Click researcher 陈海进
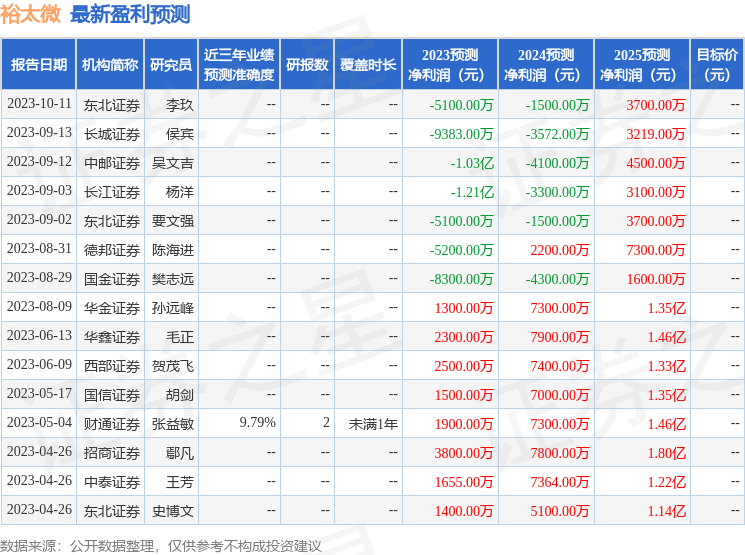This screenshot has height=555, width=745. coord(173,250)
